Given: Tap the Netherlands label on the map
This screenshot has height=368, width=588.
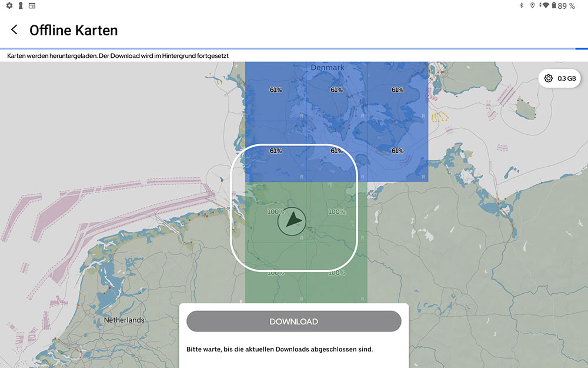Looking at the screenshot, I should click(x=124, y=320).
